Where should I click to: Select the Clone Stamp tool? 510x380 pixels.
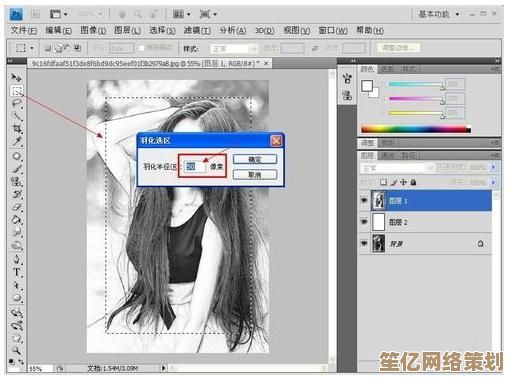17,182
